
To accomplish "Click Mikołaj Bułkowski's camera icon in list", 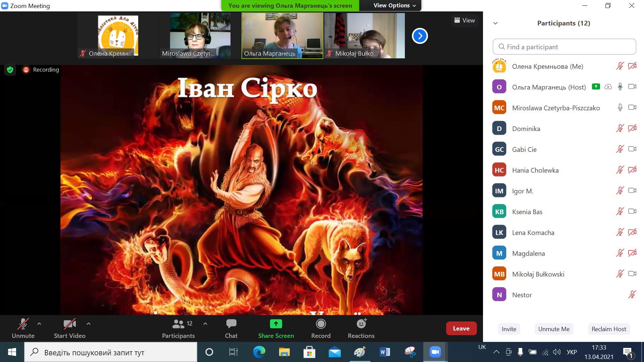I will click(632, 274).
